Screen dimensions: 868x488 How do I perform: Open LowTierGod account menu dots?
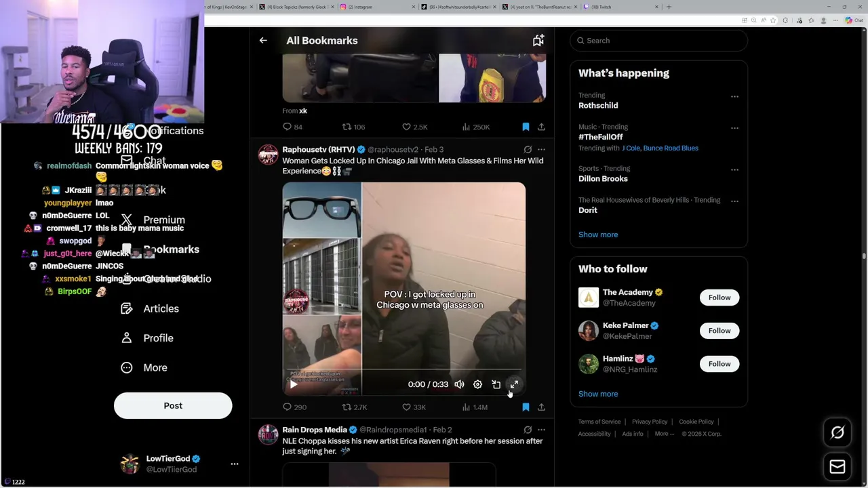[235, 464]
